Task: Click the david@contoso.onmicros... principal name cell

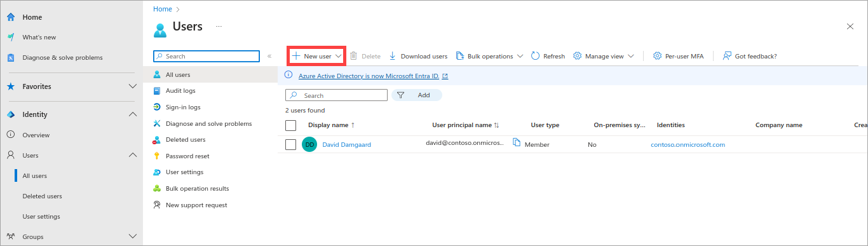Action: tap(465, 143)
